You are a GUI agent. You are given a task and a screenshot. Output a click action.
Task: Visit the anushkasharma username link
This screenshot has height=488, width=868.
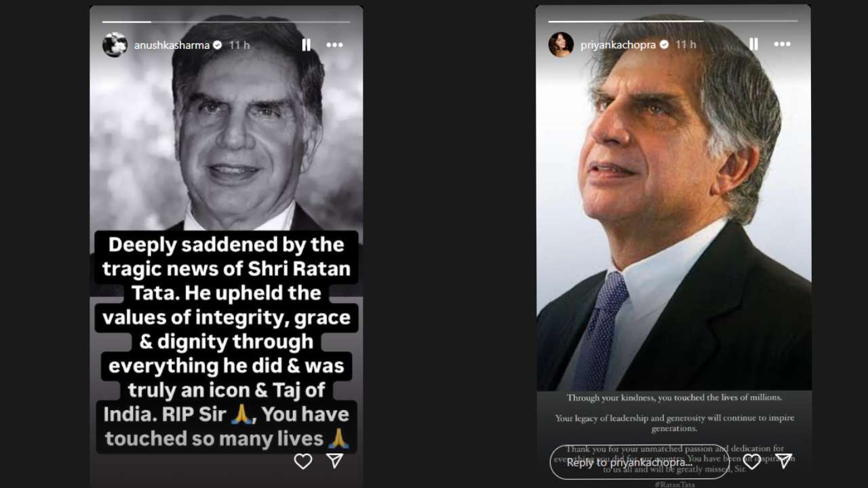coord(172,45)
